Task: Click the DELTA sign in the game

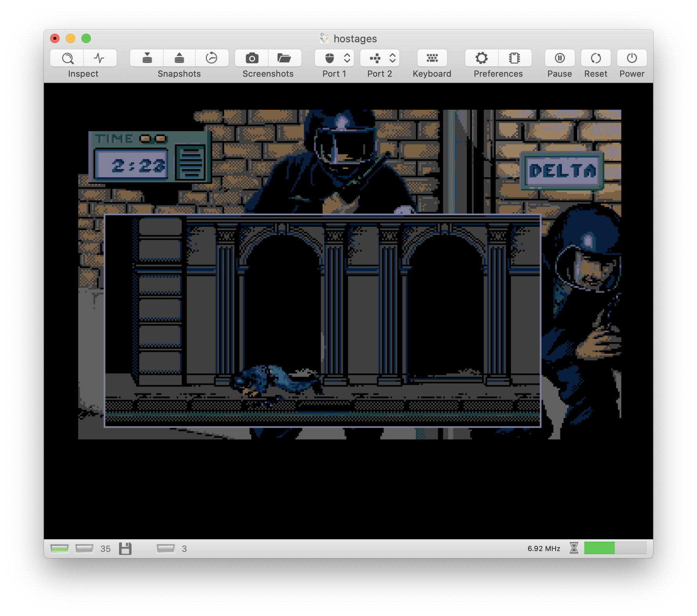Action: (x=562, y=171)
